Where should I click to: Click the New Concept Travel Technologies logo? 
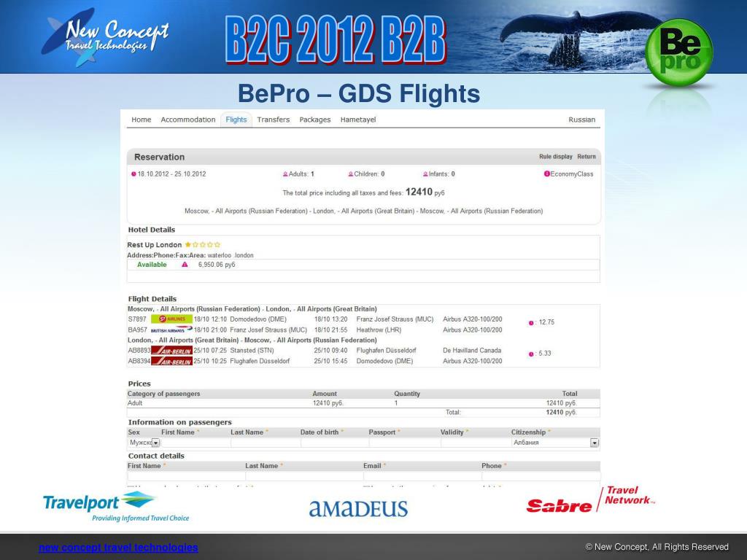point(106,37)
